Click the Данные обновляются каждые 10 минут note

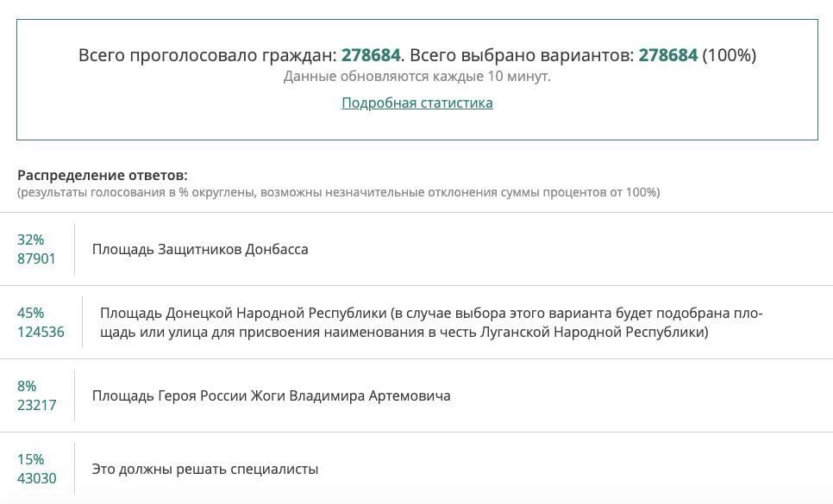point(417,77)
